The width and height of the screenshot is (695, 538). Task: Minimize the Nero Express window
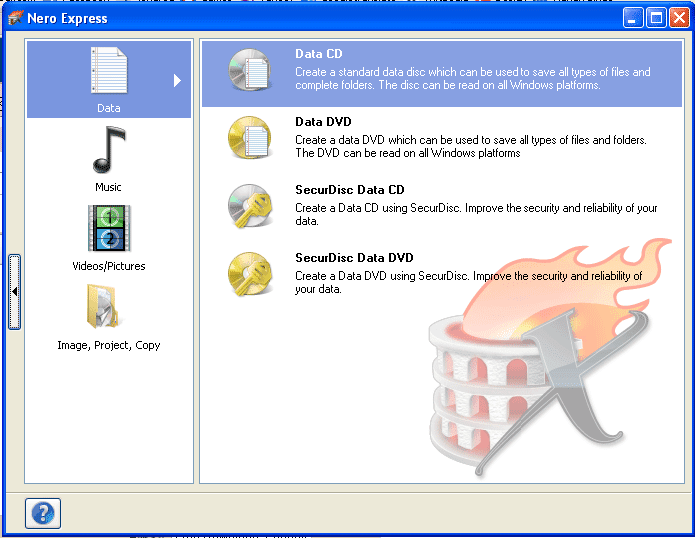[633, 18]
